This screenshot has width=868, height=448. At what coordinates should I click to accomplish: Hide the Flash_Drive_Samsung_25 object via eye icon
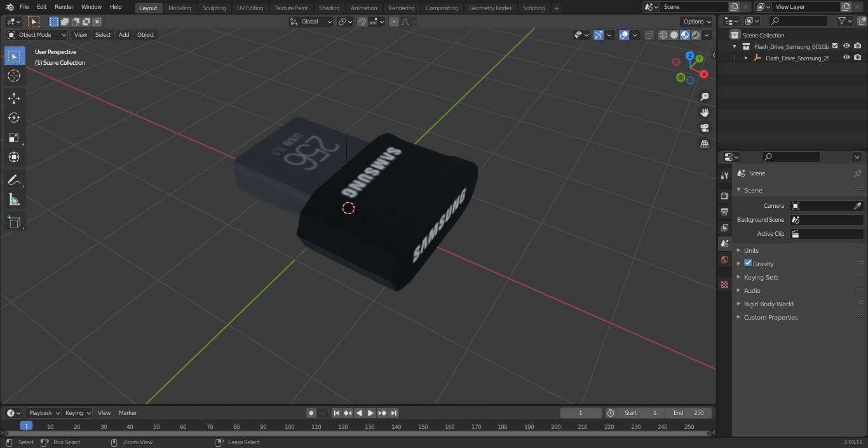[846, 57]
